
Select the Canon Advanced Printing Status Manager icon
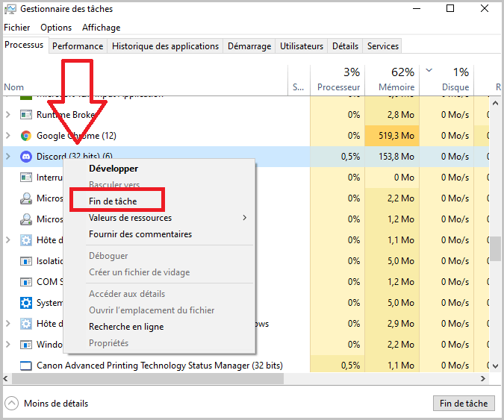click(x=25, y=366)
